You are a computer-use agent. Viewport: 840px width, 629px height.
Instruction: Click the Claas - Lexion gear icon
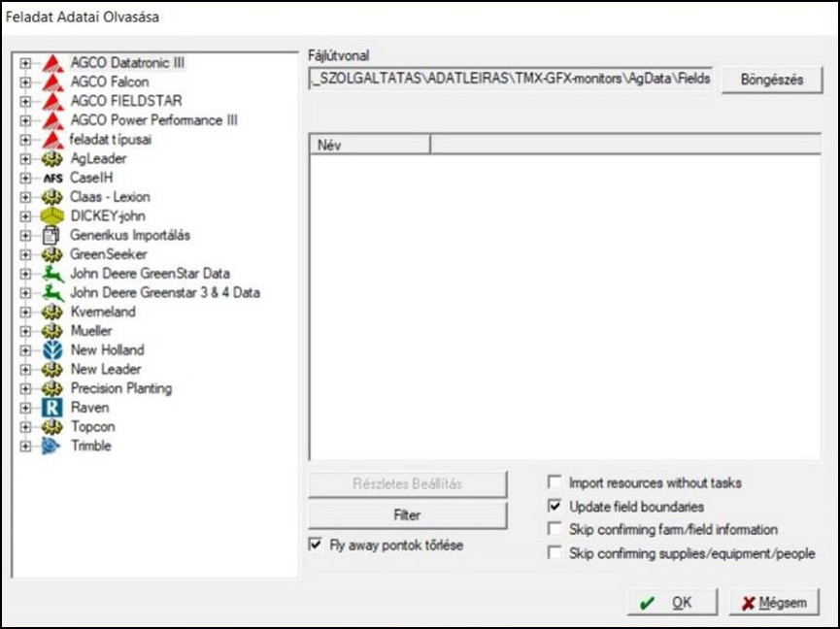[x=52, y=197]
